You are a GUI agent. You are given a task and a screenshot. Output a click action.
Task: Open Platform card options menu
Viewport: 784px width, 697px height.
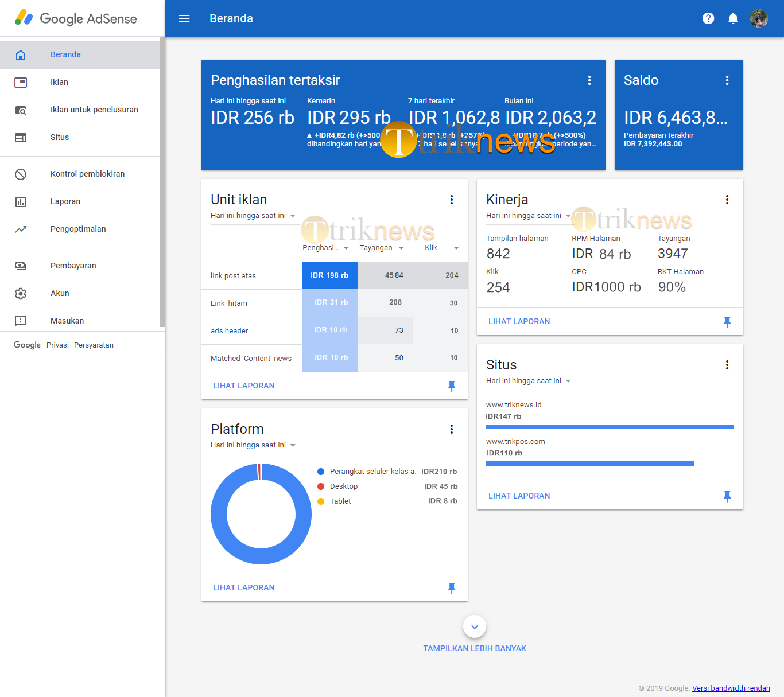coord(452,429)
